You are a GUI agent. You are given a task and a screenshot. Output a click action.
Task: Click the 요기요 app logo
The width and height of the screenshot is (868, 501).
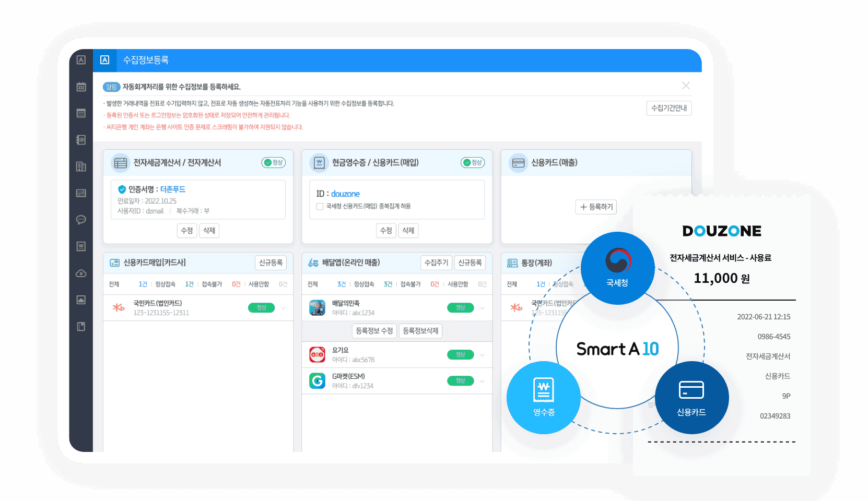(x=318, y=355)
